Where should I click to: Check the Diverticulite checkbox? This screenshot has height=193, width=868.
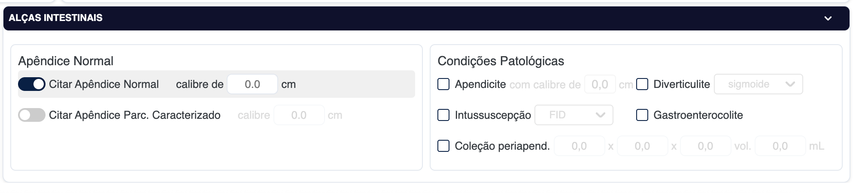click(x=642, y=84)
